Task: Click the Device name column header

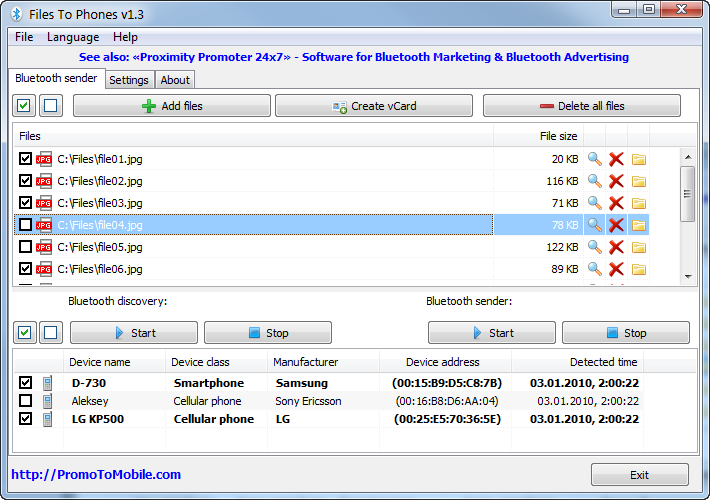Action: click(x=115, y=362)
